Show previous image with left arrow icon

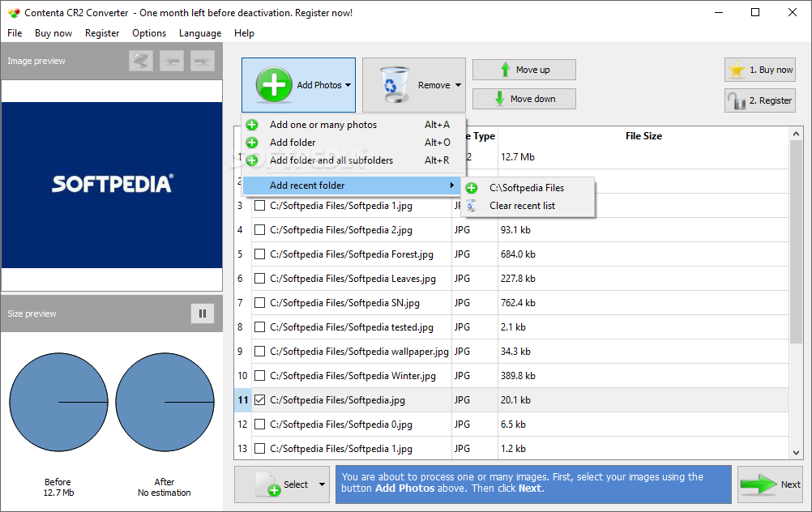pos(172,61)
